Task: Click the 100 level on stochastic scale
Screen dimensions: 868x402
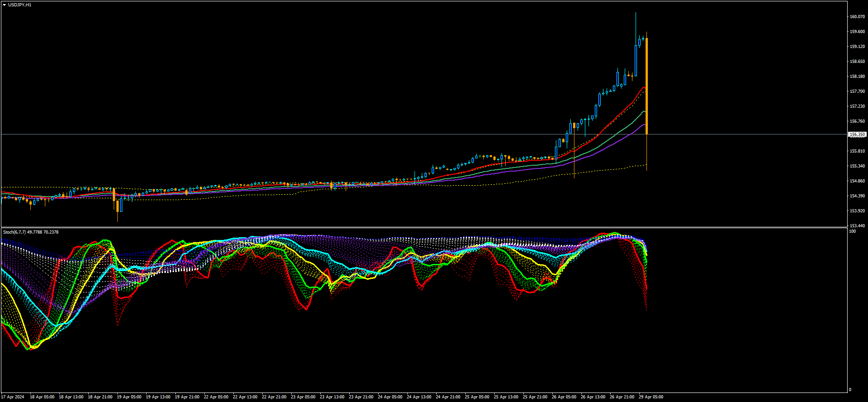Action: click(x=853, y=231)
